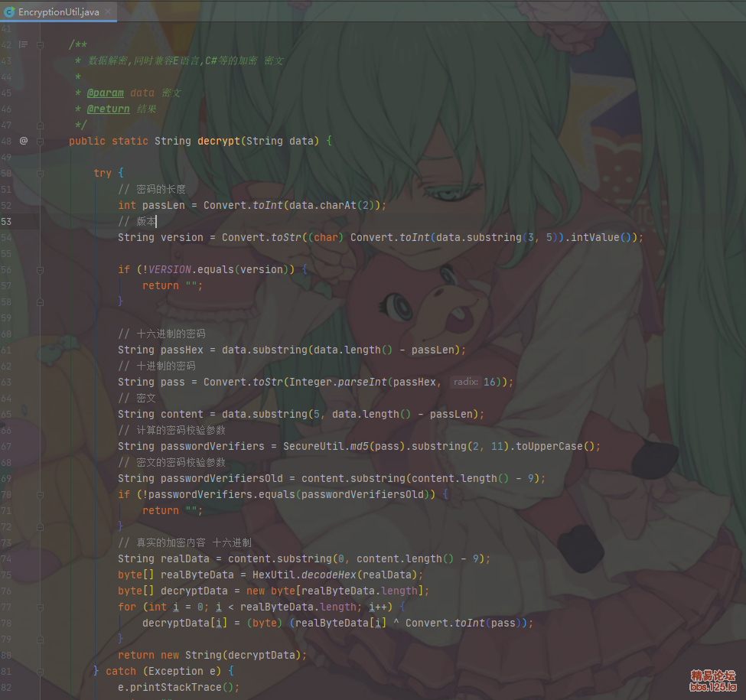Click the 'md5' method call on line 67
The height and width of the screenshot is (700, 746).
(x=360, y=447)
